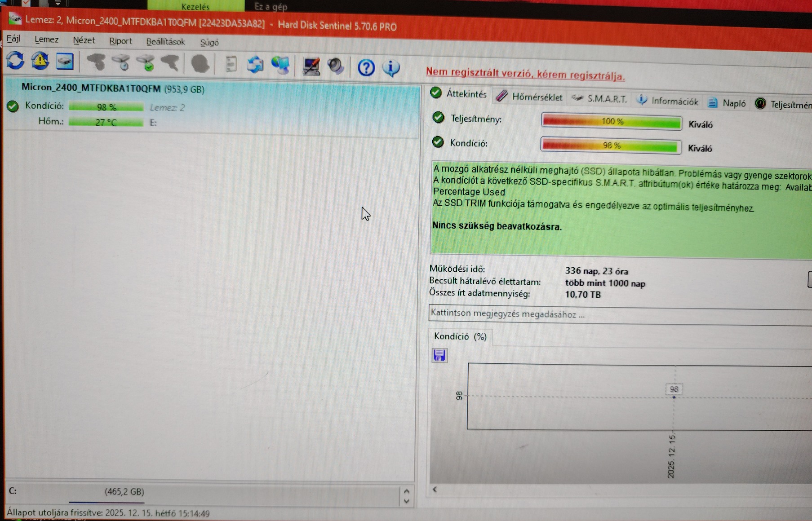Open the Riport menu

121,41
